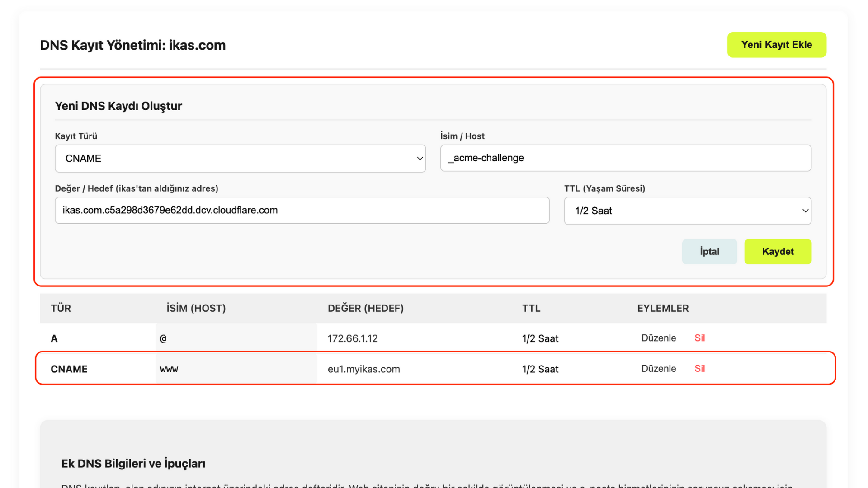
Task: Click the İsim / Host field label
Action: (x=462, y=136)
